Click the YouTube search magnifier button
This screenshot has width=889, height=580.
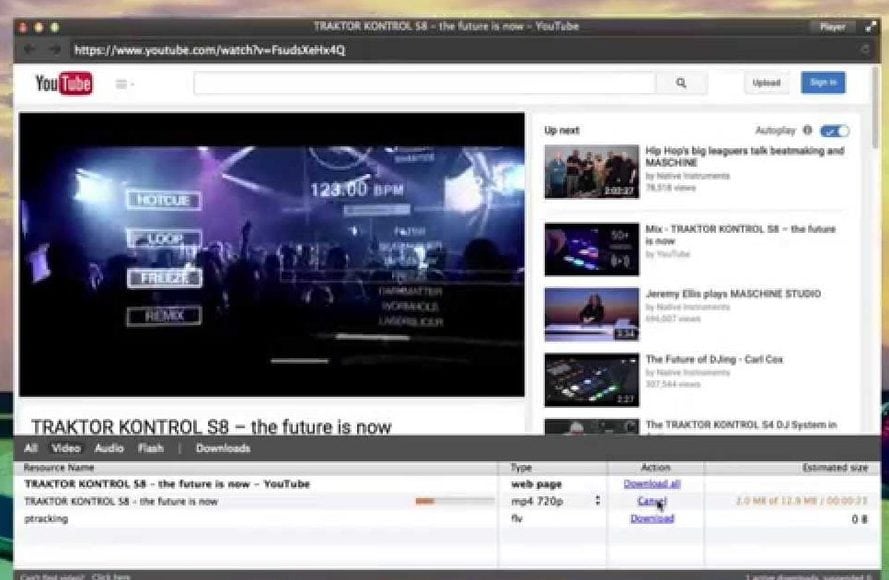(x=681, y=83)
